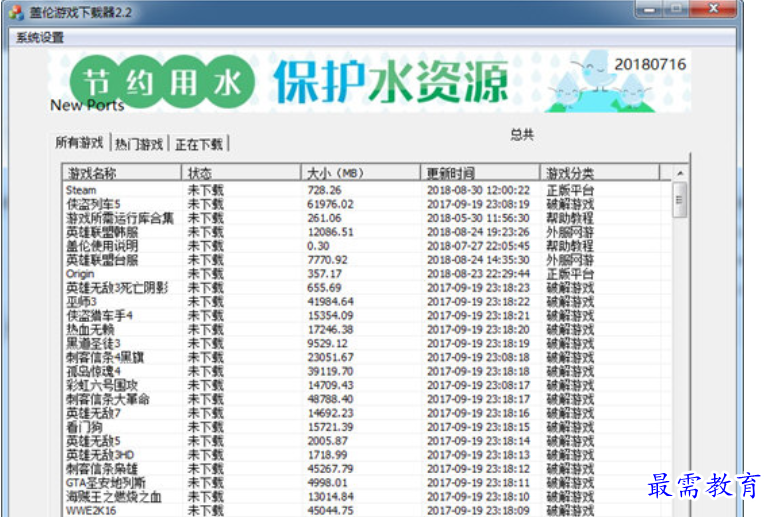Select the 热血无赖 row
The image size is (769, 517).
pos(367,330)
